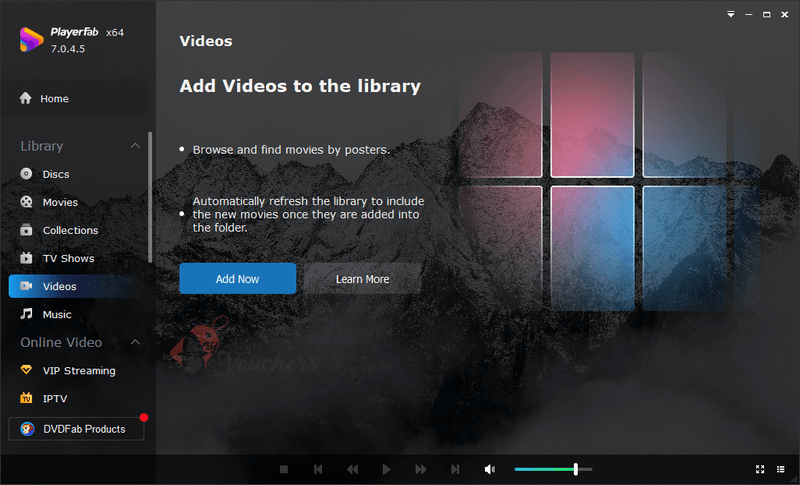Screen dimensions: 800x485
Task: Click the TV Shows television icon
Action: pos(26,258)
